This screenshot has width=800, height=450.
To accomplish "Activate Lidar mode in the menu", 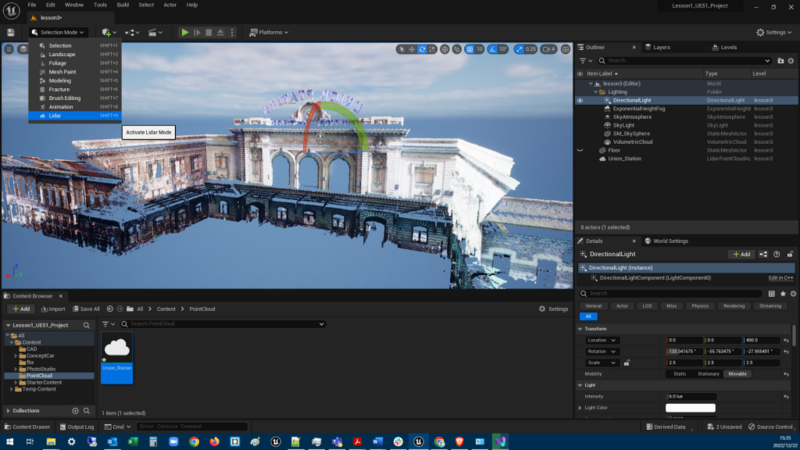I will click(74, 116).
